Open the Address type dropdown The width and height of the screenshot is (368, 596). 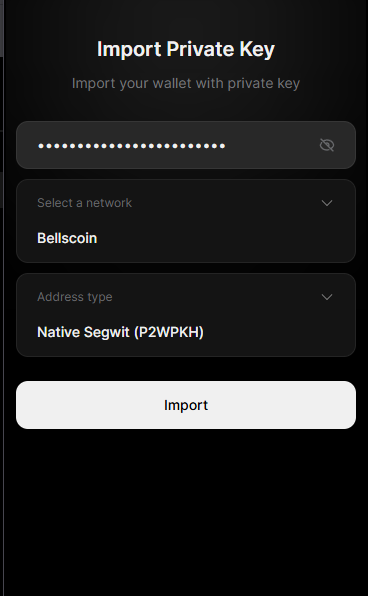point(186,315)
